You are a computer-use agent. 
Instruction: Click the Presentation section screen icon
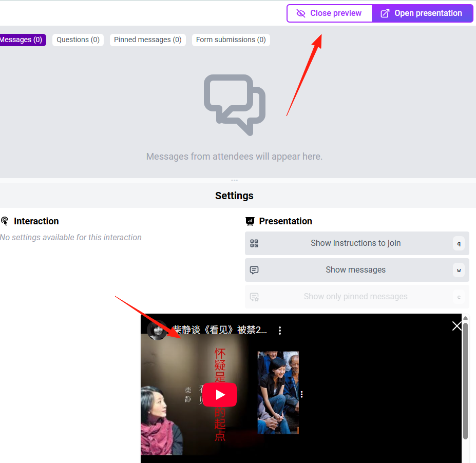250,221
